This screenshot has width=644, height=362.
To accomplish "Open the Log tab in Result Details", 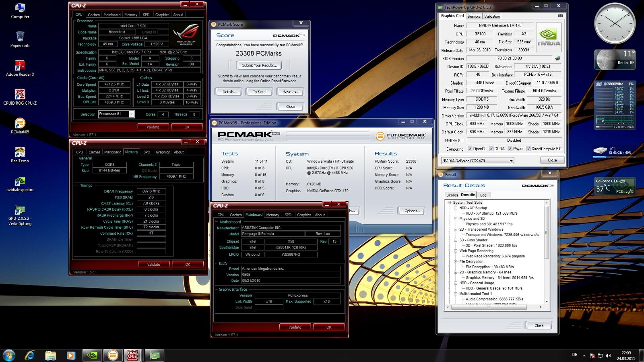I will 483,195.
